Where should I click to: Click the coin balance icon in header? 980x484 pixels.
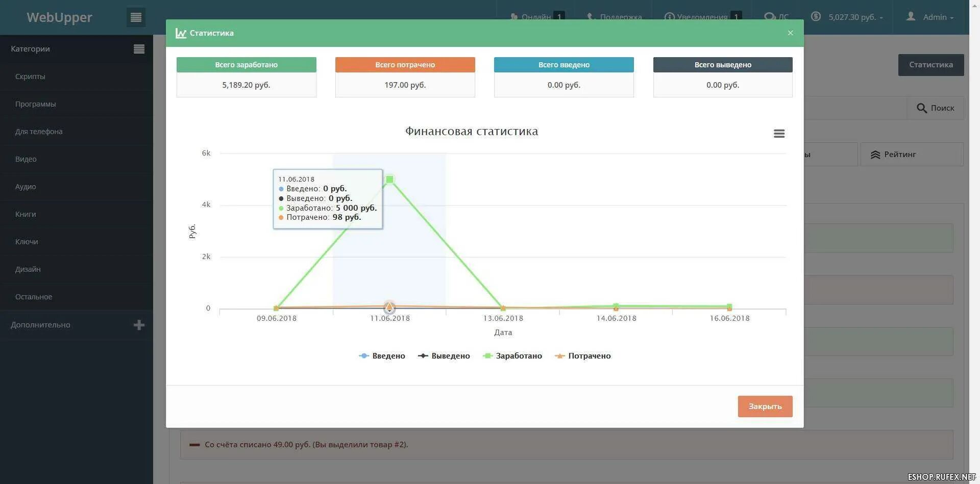coord(816,17)
